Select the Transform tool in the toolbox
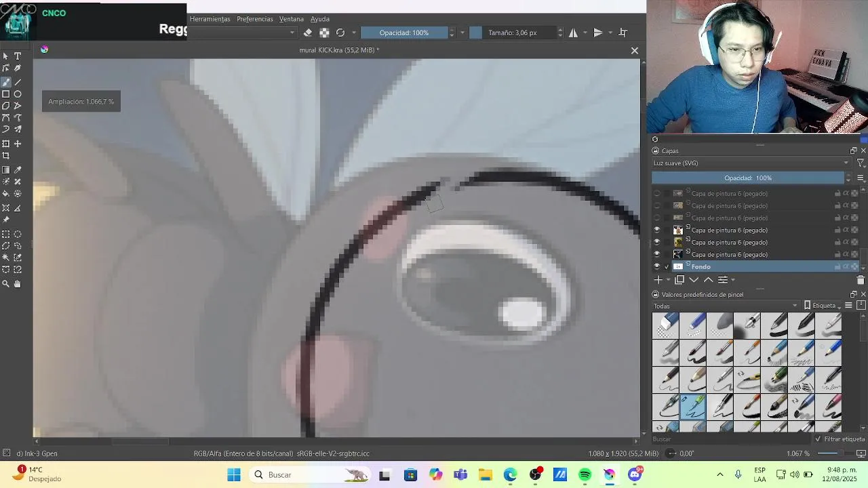868x488 pixels. tap(5, 144)
